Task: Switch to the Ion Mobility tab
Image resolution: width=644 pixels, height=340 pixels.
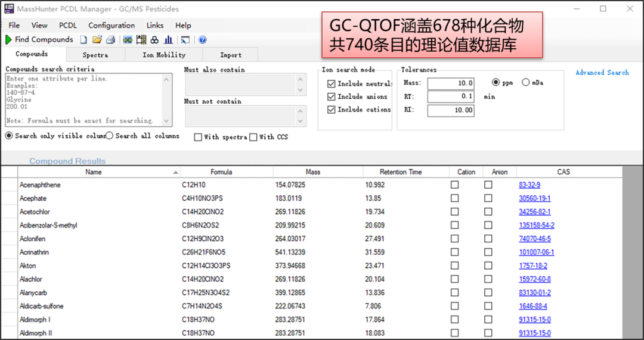Action: [164, 55]
